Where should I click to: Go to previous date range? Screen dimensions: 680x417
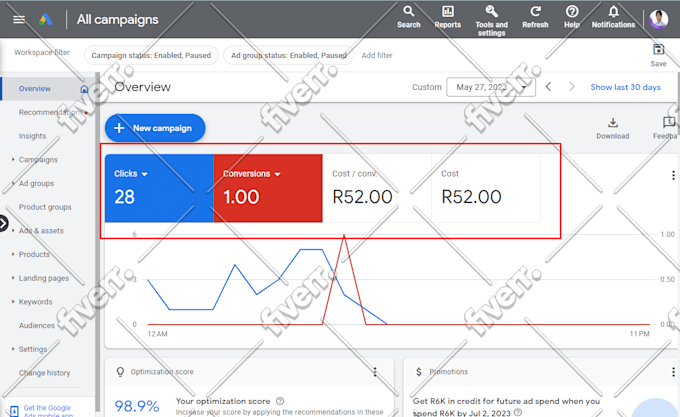pyautogui.click(x=549, y=87)
